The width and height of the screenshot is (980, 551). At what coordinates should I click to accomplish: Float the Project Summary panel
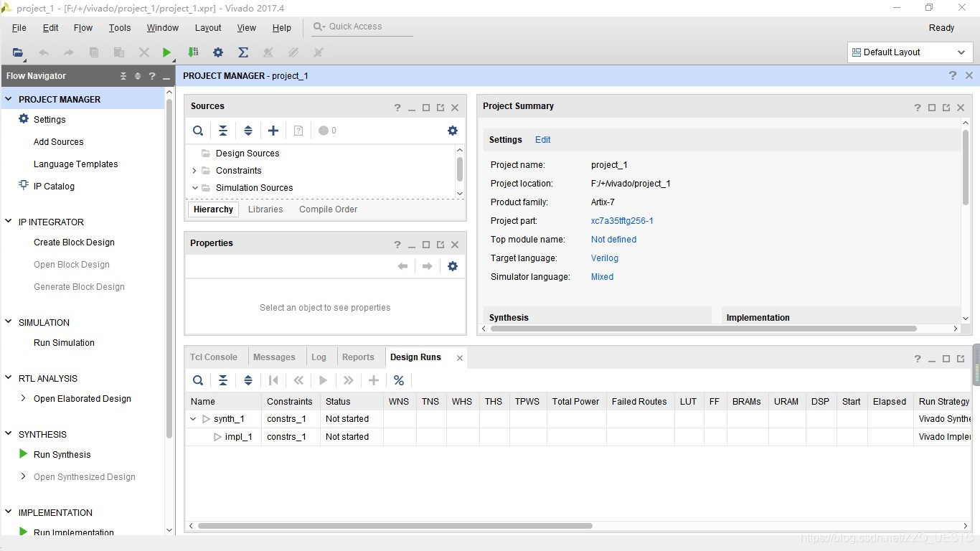point(946,108)
